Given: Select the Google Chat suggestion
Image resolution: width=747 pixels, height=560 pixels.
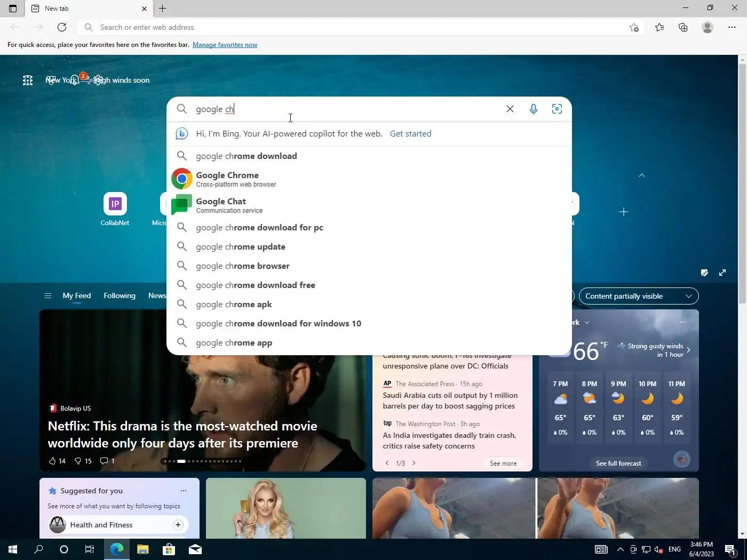Looking at the screenshot, I should [369, 205].
